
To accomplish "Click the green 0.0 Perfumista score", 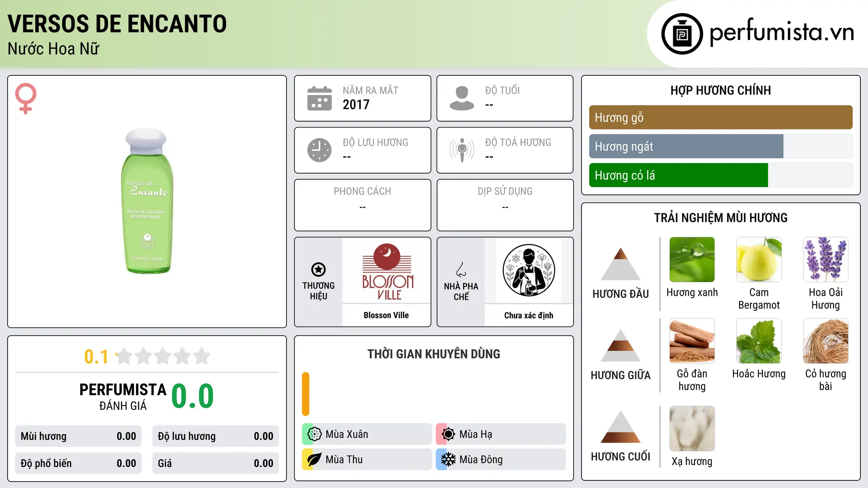I will click(x=193, y=396).
